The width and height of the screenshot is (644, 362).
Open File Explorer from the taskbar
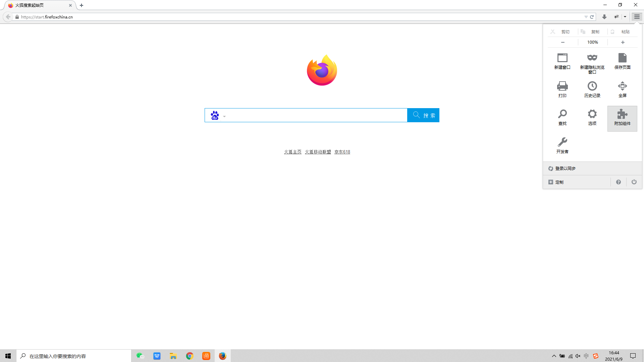pos(173,356)
